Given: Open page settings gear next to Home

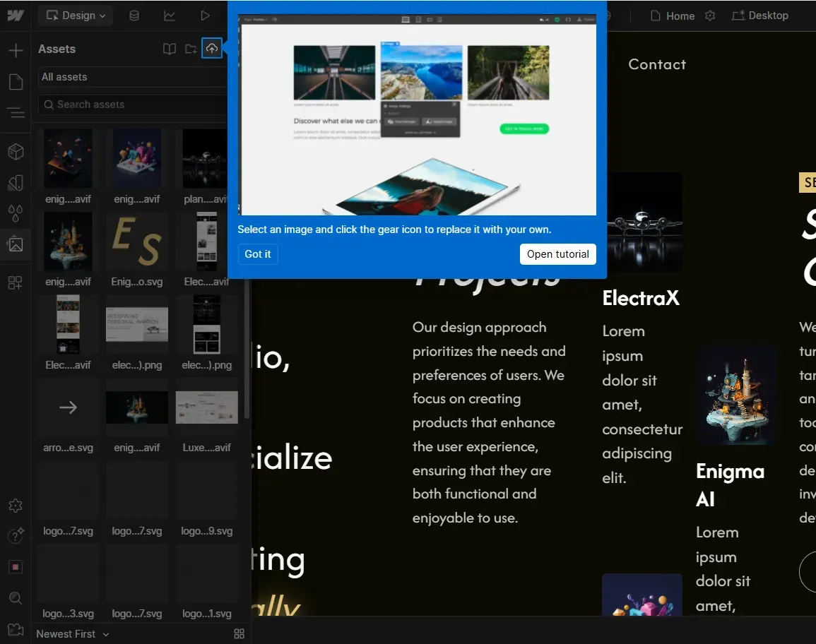Looking at the screenshot, I should [711, 16].
